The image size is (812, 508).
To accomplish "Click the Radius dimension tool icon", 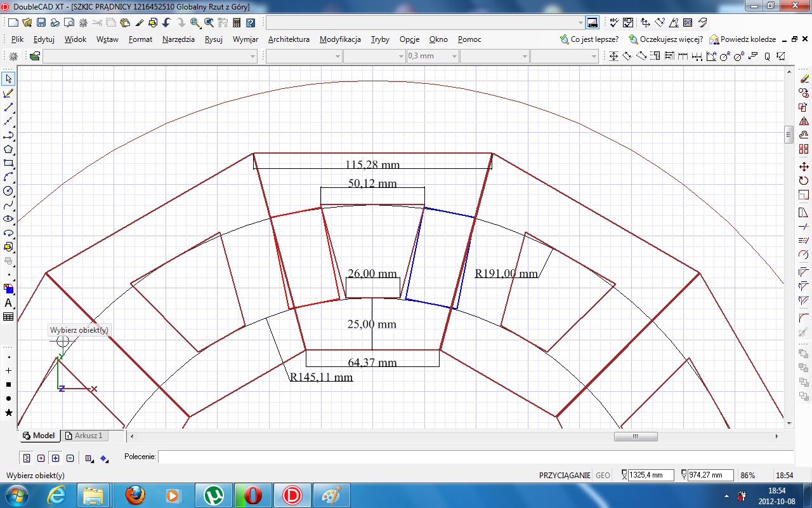I will coord(724,57).
